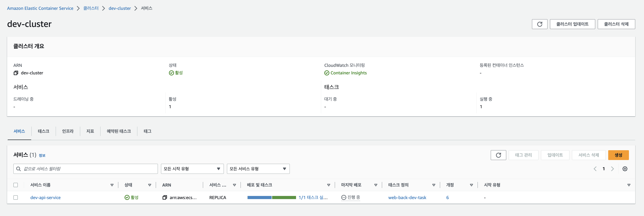Open Amazon Elastic Container Service breadcrumb
Screen dimensions: 644x216
coord(40,8)
